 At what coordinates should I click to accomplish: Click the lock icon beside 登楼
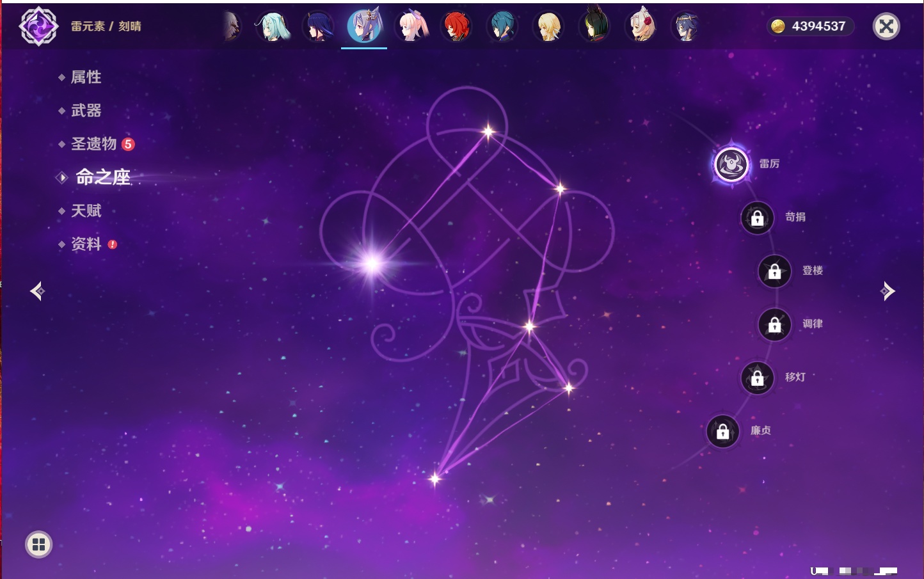point(775,271)
